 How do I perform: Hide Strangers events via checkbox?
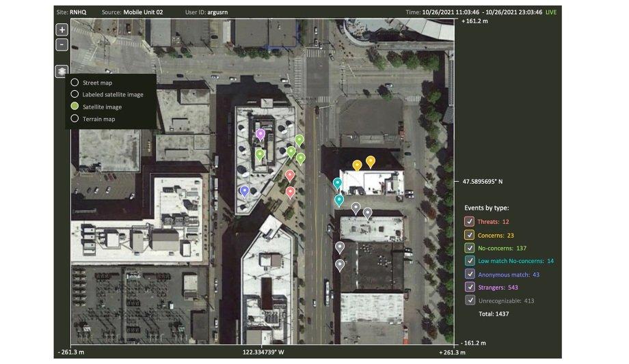(469, 287)
